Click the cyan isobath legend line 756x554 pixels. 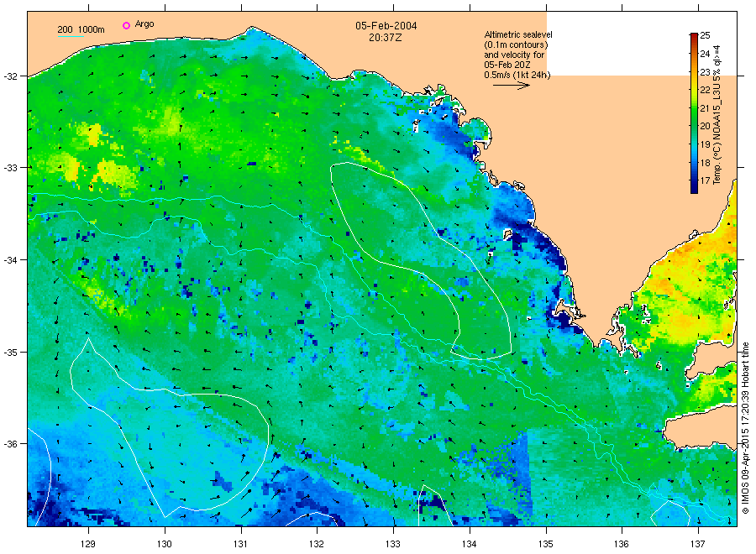pyautogui.click(x=71, y=36)
